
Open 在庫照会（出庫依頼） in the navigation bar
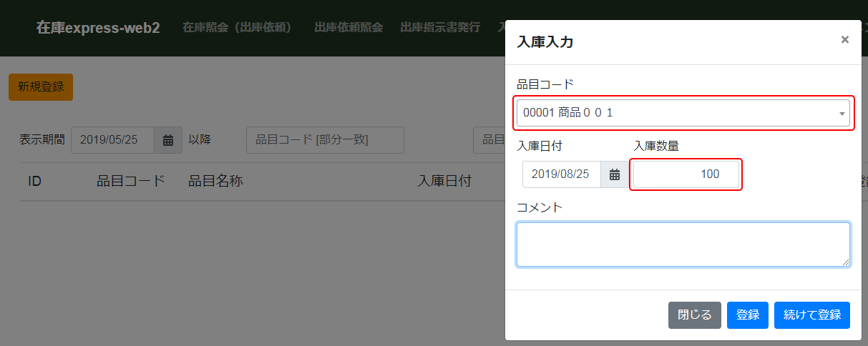(x=239, y=28)
